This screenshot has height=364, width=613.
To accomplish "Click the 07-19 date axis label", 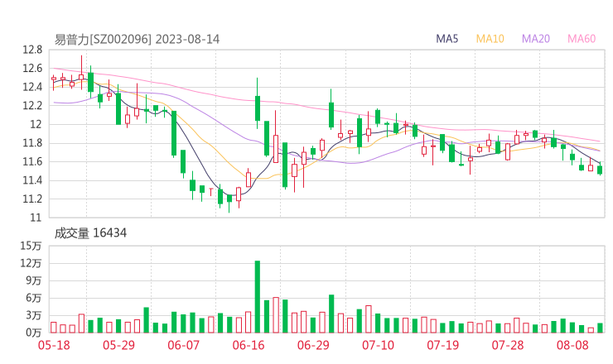I will point(443,345).
